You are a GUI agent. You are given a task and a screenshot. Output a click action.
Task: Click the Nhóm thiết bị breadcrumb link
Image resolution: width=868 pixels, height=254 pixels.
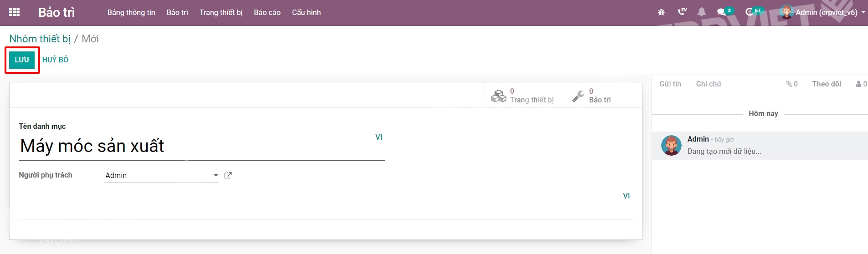click(x=40, y=39)
